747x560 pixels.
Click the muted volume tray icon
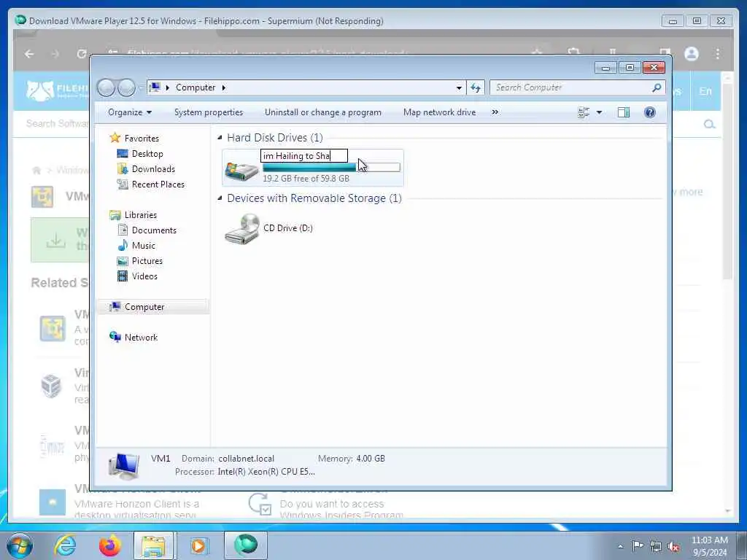673,546
